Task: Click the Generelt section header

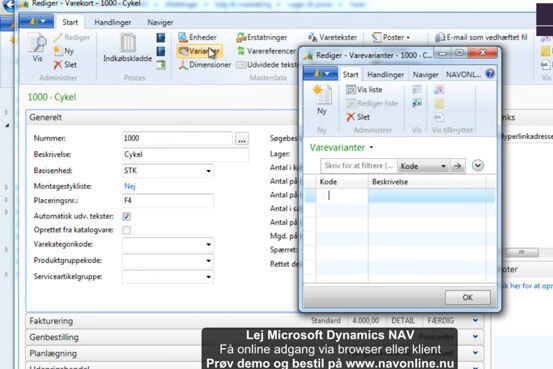Action: tap(162, 117)
